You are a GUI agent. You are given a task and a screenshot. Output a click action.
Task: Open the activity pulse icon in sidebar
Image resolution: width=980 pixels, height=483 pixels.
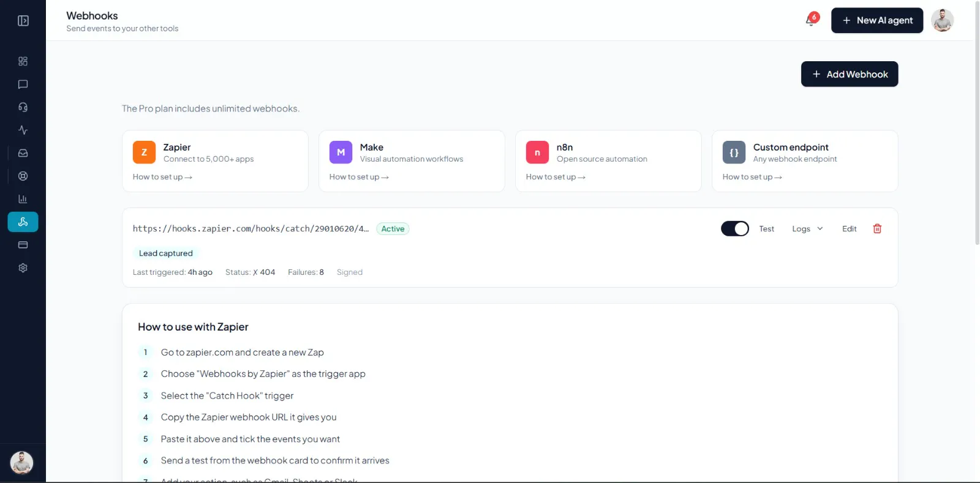23,130
